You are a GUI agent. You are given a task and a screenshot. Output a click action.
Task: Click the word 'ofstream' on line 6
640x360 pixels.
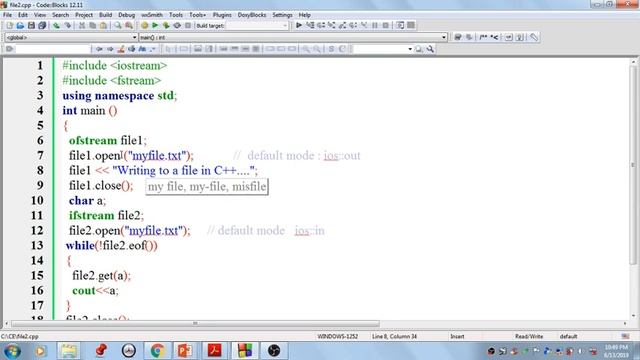[93, 141]
